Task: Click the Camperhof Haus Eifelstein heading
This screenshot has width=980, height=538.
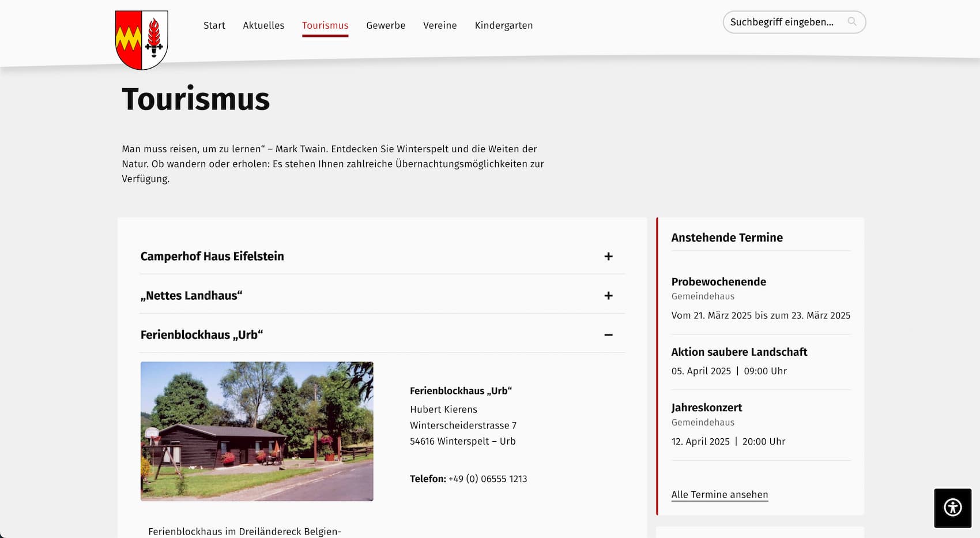Action: point(212,257)
